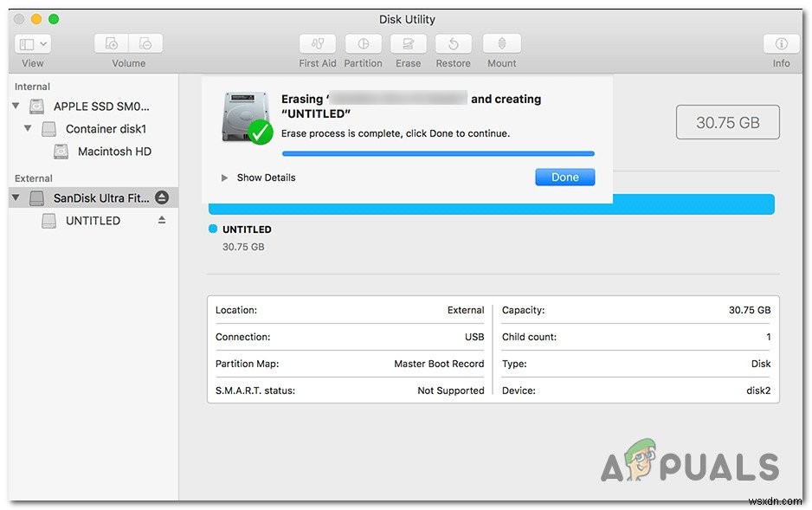Open the View options dropdown
The width and height of the screenshot is (812, 510).
point(32,43)
